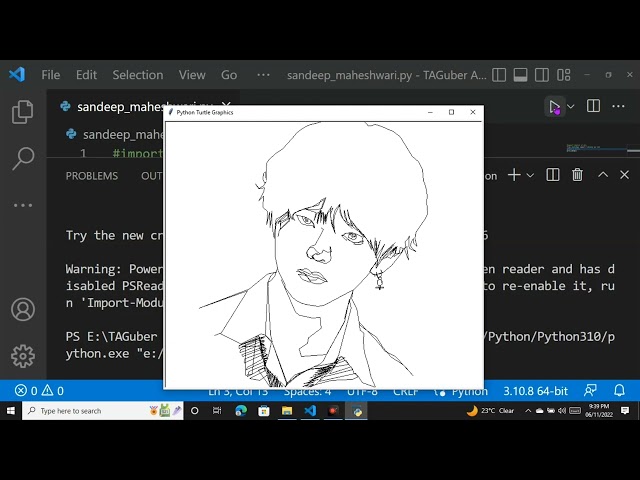The height and width of the screenshot is (480, 640).
Task: Open File Explorer from taskbar
Action: click(x=287, y=411)
